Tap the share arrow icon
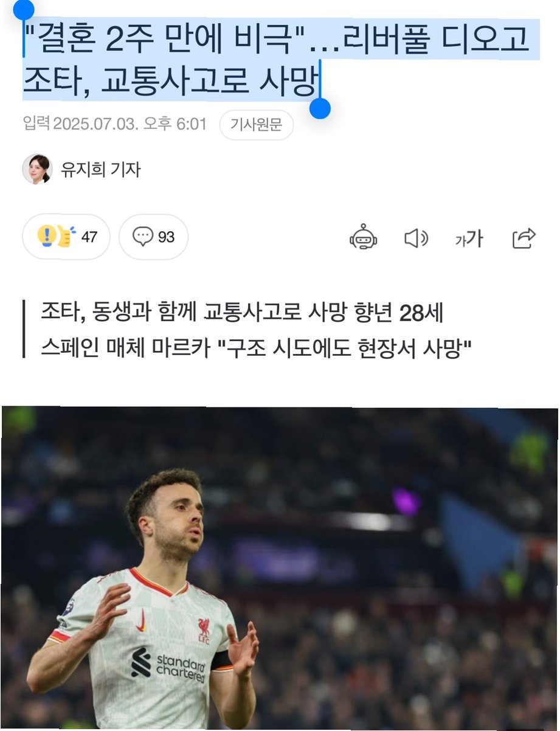Screen dimensions: 560x731 click(524, 238)
